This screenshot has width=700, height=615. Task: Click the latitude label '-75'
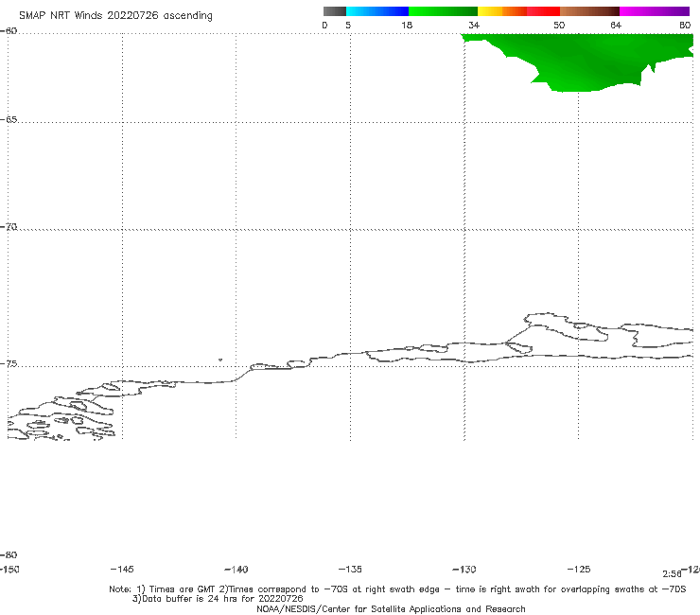(x=9, y=364)
